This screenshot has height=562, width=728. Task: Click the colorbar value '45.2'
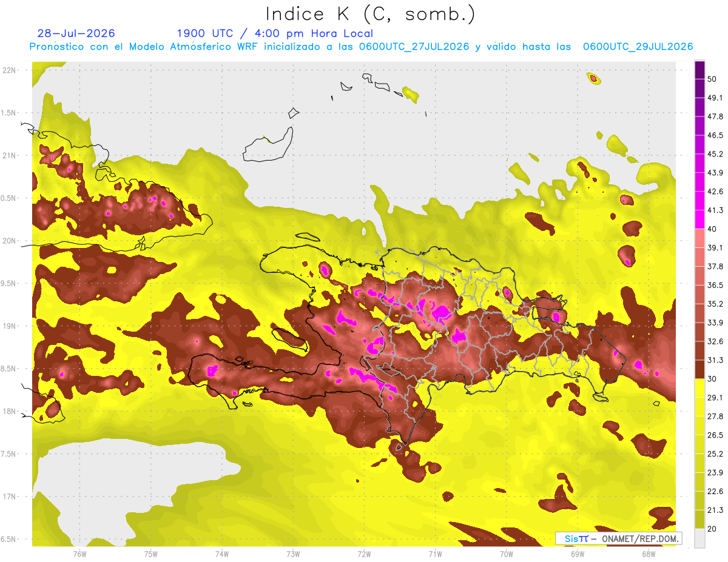(x=715, y=155)
